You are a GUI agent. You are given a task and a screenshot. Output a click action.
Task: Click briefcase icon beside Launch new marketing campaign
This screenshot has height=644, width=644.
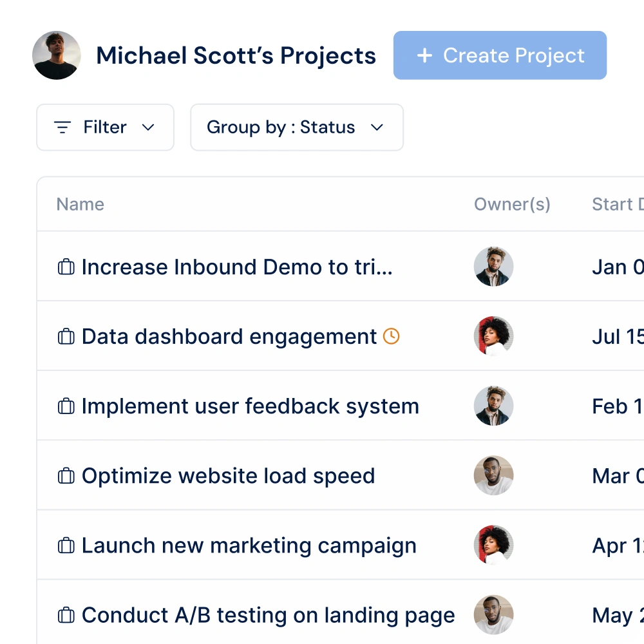66,545
